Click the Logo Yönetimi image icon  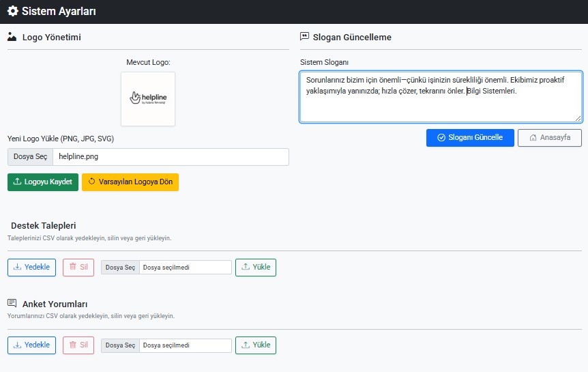(x=12, y=37)
